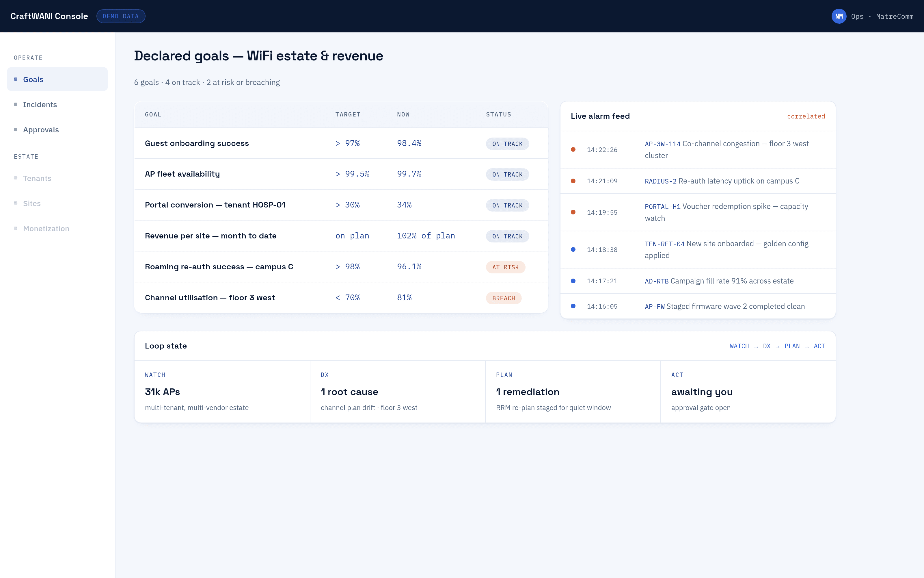Screen dimensions: 924x578
Task: Click ON TRACK badge for Portal conversion
Action: point(507,205)
